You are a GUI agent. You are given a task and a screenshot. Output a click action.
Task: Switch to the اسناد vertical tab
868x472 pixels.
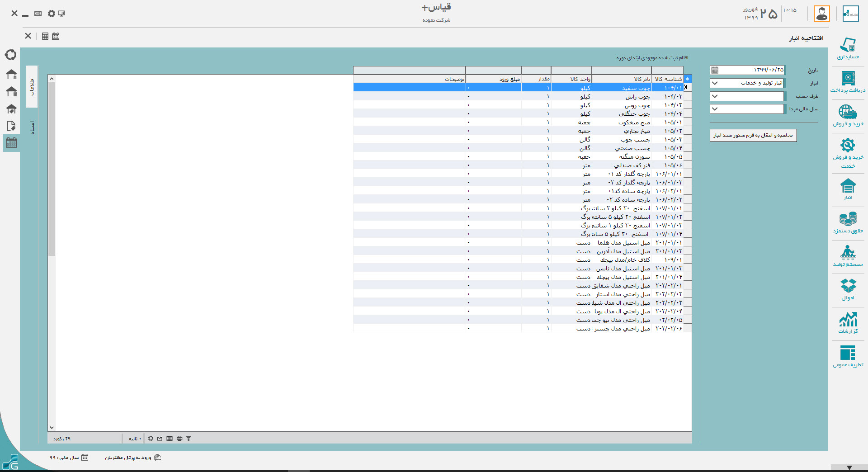click(32, 128)
